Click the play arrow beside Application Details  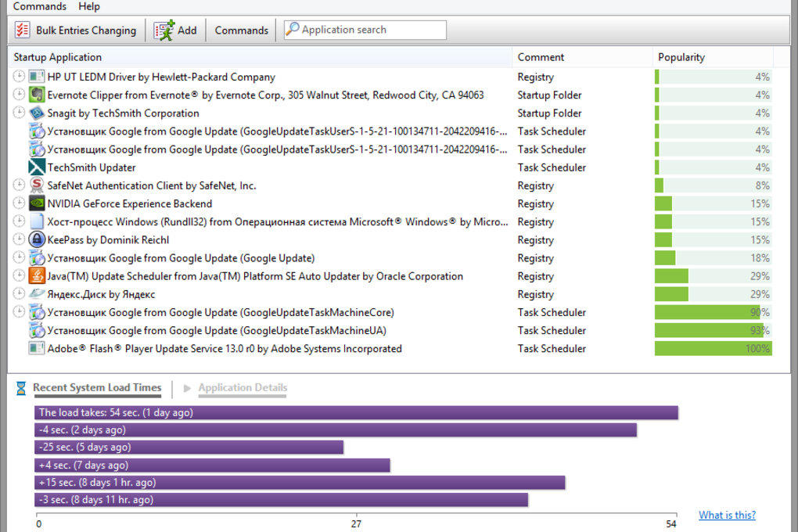point(187,388)
